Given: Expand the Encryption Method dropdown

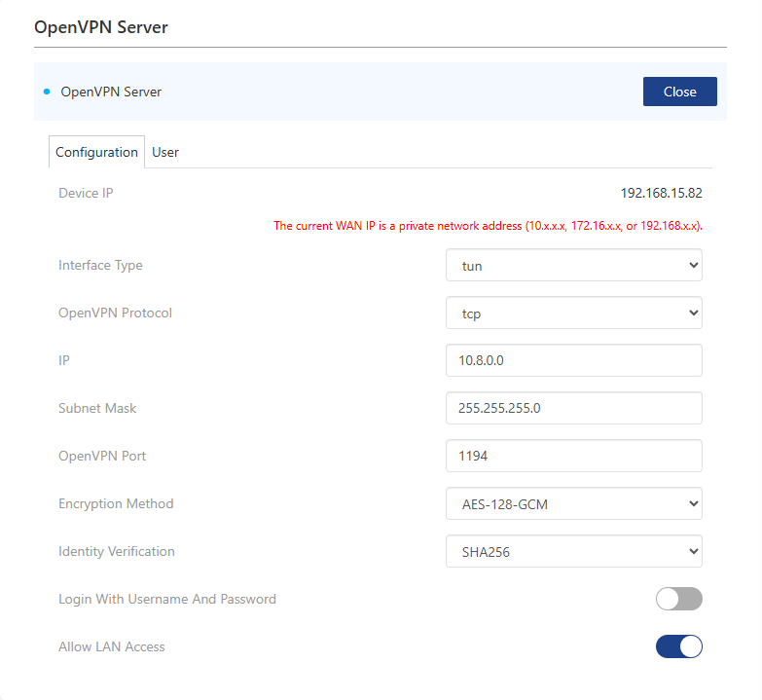Looking at the screenshot, I should (x=574, y=503).
